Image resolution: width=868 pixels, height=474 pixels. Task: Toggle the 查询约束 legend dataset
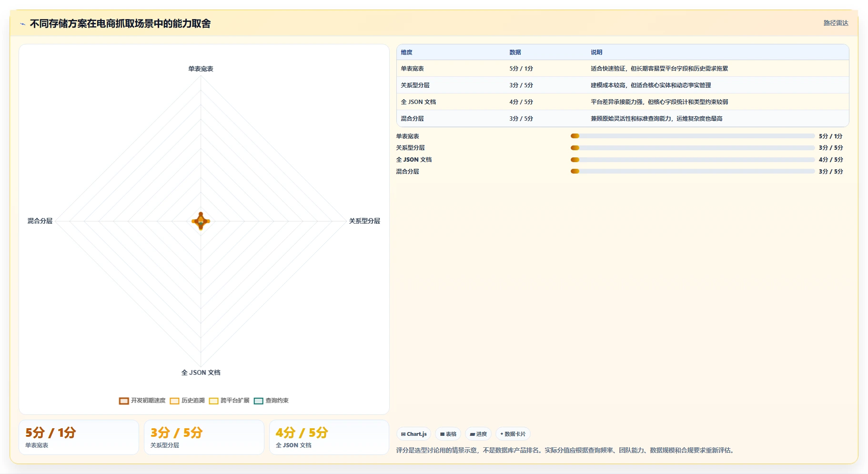point(271,401)
